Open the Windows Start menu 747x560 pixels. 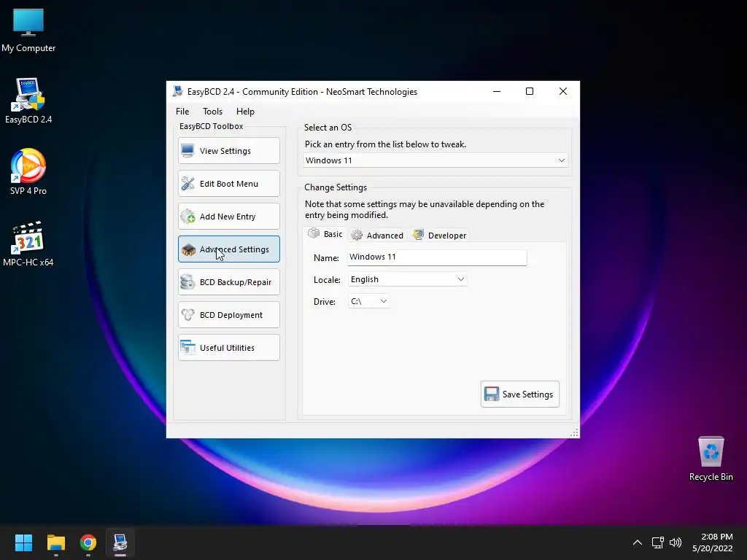23,542
